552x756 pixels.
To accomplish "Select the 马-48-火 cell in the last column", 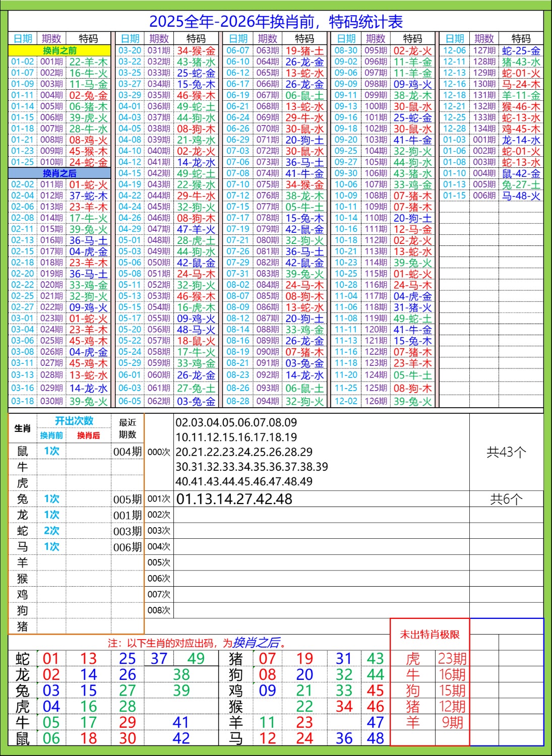I will pyautogui.click(x=521, y=196).
